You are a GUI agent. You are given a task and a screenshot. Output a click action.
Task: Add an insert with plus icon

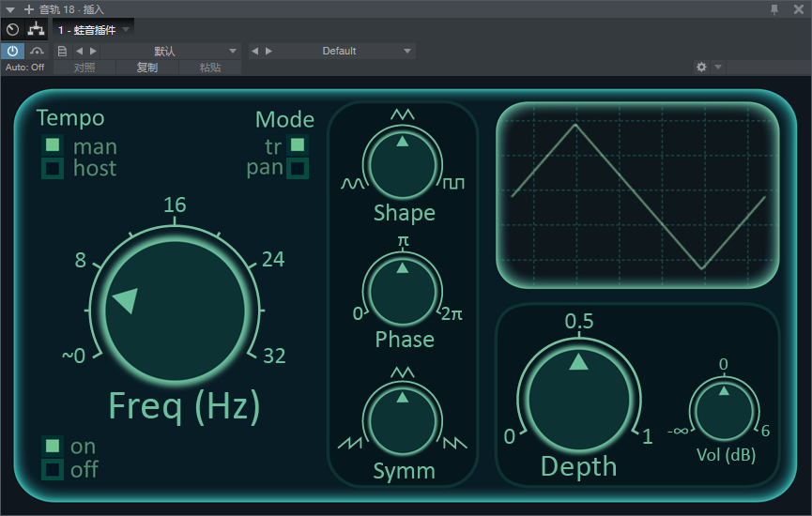click(29, 9)
